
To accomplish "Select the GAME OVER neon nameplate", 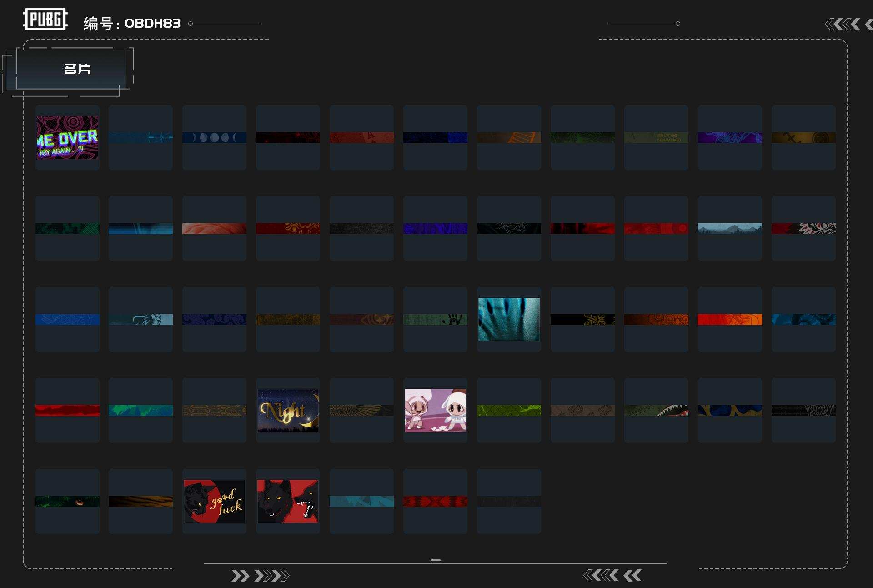I will 67,137.
